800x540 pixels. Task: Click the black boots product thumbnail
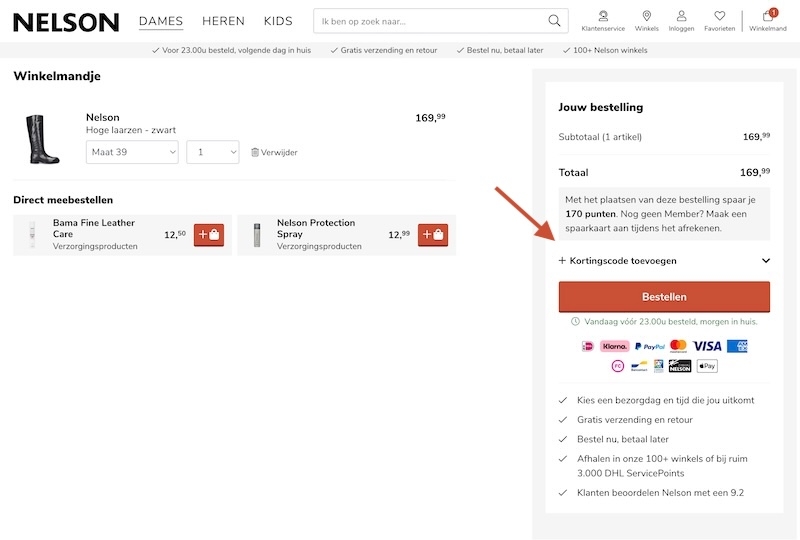click(x=42, y=139)
